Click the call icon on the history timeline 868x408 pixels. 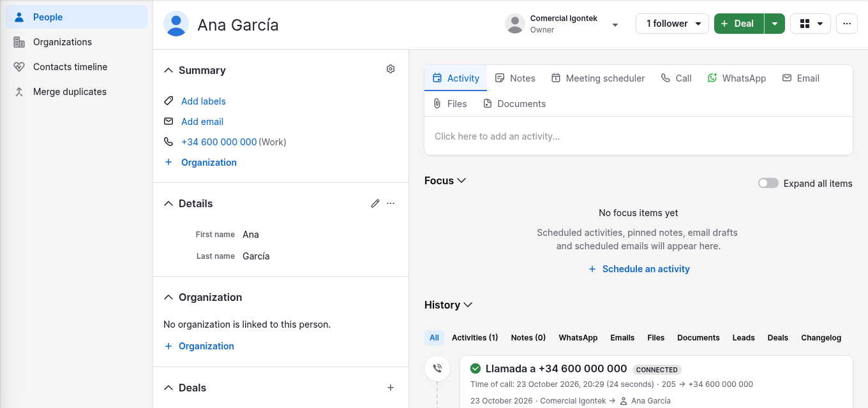coord(437,368)
